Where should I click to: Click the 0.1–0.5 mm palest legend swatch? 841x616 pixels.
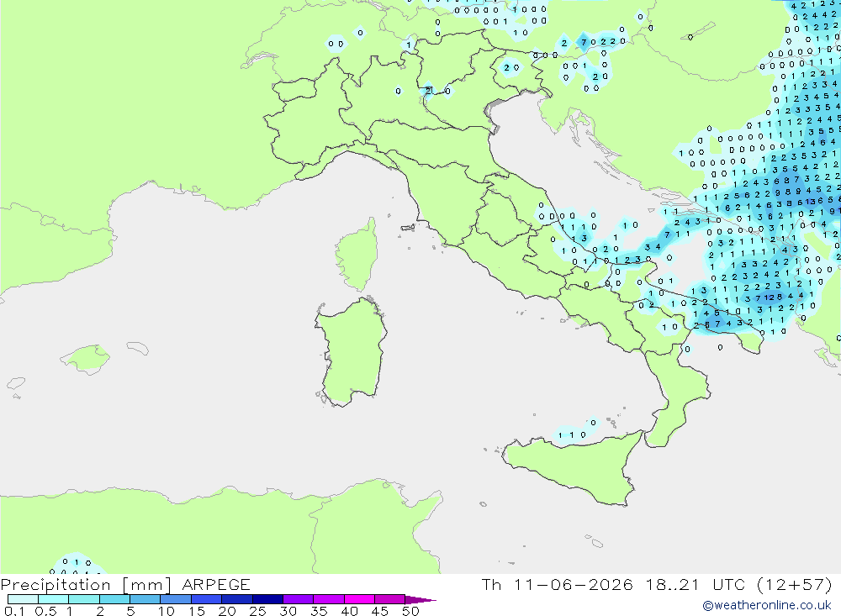23,599
